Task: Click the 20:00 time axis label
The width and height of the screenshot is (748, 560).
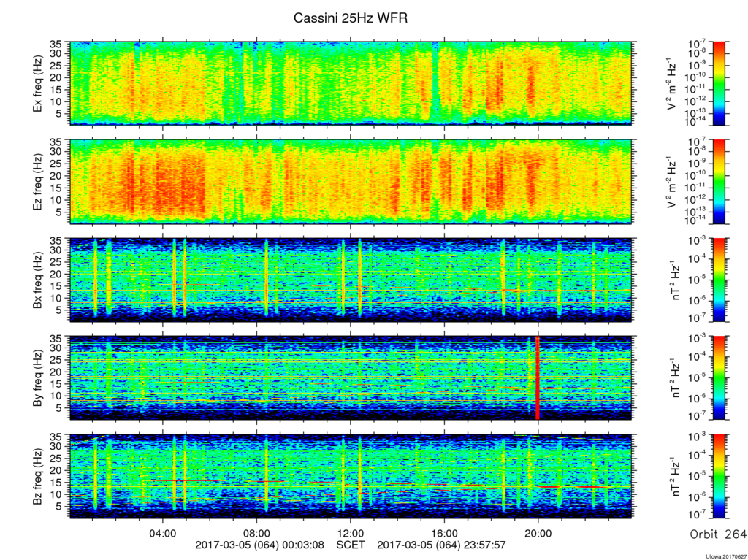Action: [538, 533]
